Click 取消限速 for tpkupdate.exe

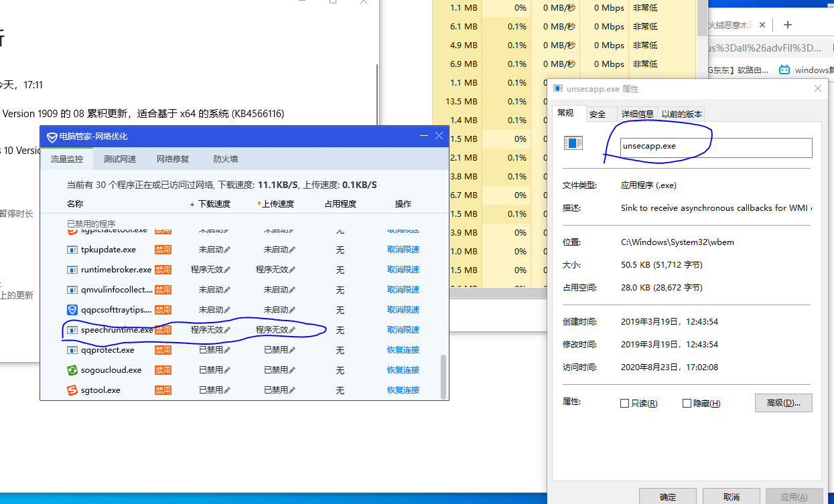pyautogui.click(x=403, y=250)
